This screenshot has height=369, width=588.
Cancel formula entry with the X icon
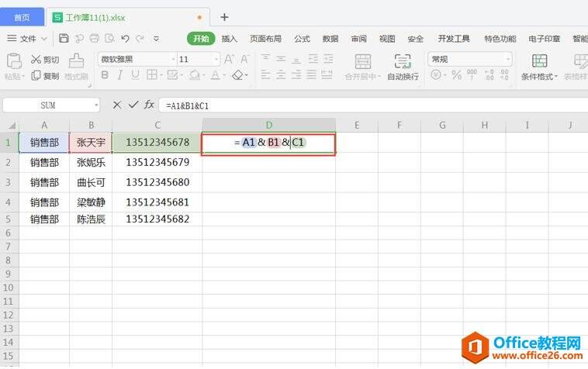tap(117, 105)
